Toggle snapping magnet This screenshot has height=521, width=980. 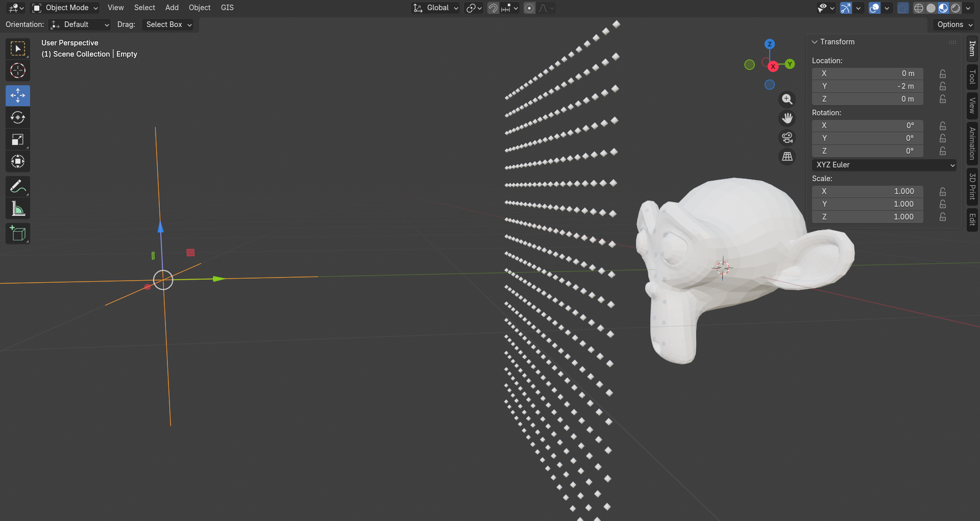pyautogui.click(x=493, y=8)
